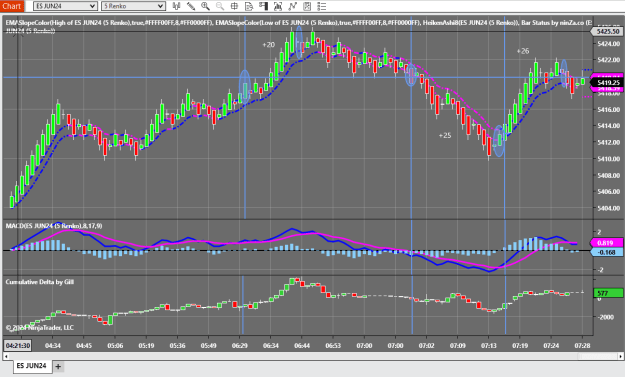Click the 5404.00 price axis label

[x=609, y=208]
